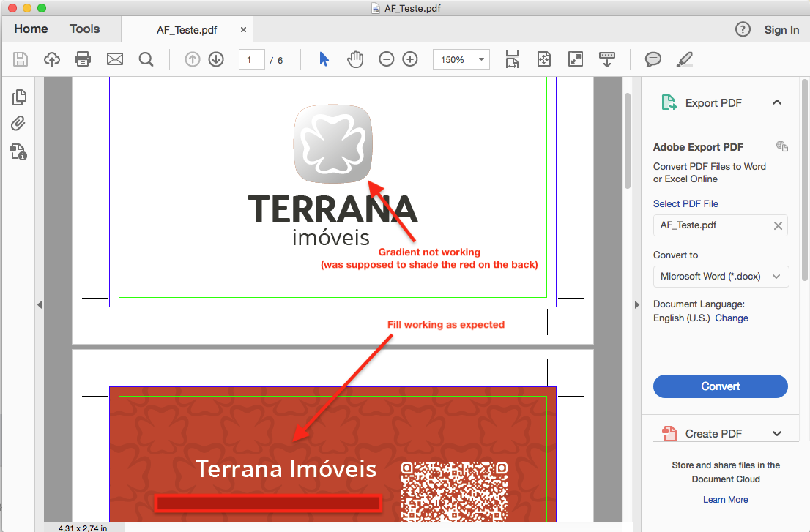
Task: Switch to the Tools tab
Action: 85,29
